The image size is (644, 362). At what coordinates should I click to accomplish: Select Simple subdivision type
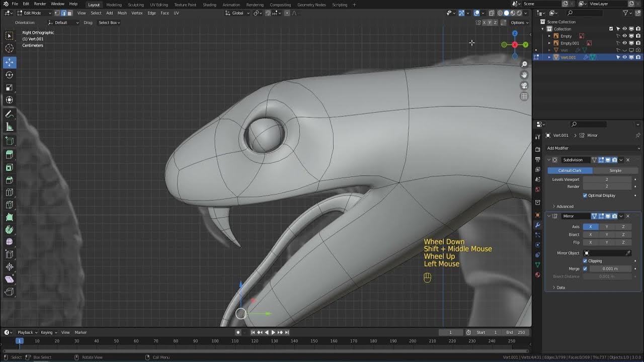pyautogui.click(x=615, y=170)
